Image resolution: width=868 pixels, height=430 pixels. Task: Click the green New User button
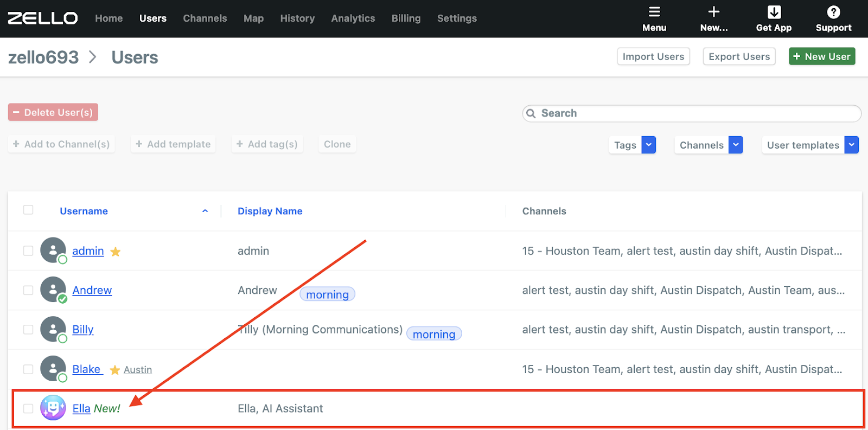pos(822,56)
